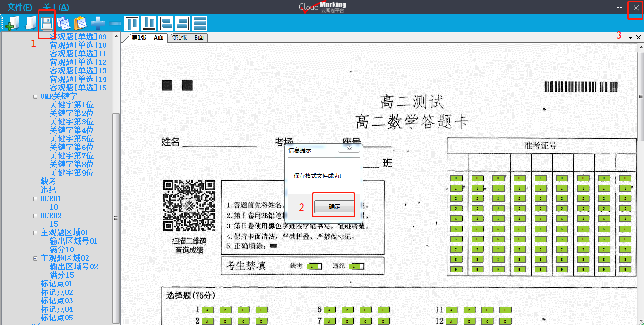Select the align right toolbar icon
The width and height of the screenshot is (644, 325).
click(183, 23)
